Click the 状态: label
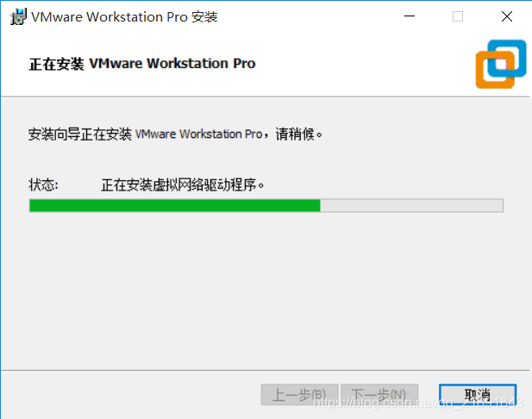Image resolution: width=532 pixels, height=419 pixels. click(x=43, y=184)
